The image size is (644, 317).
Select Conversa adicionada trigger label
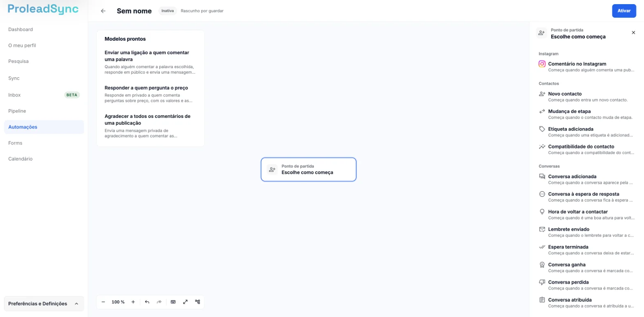pos(572,176)
